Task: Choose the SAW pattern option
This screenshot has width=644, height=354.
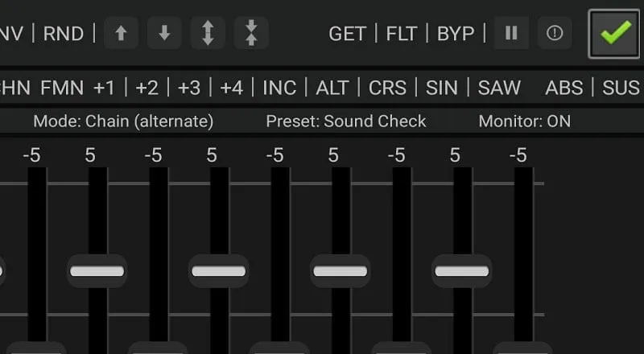Action: point(499,88)
